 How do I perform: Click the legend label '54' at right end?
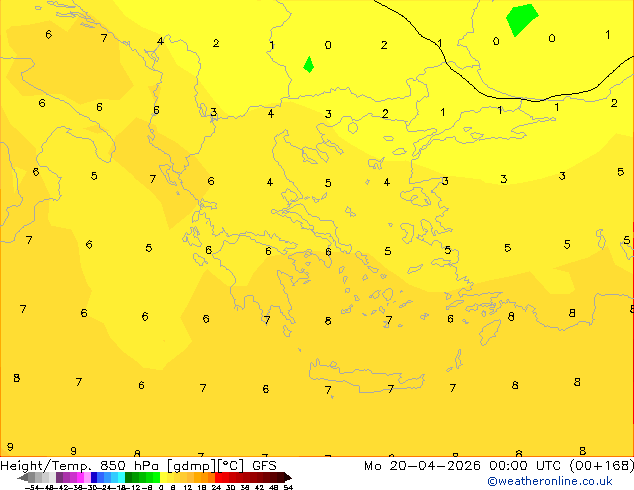tap(288, 487)
